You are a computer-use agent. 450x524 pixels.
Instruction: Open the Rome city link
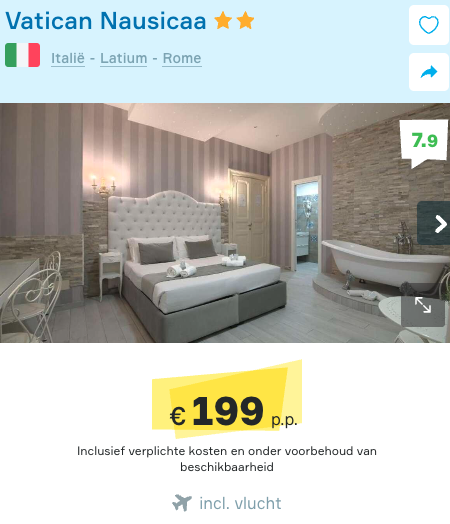point(182,58)
